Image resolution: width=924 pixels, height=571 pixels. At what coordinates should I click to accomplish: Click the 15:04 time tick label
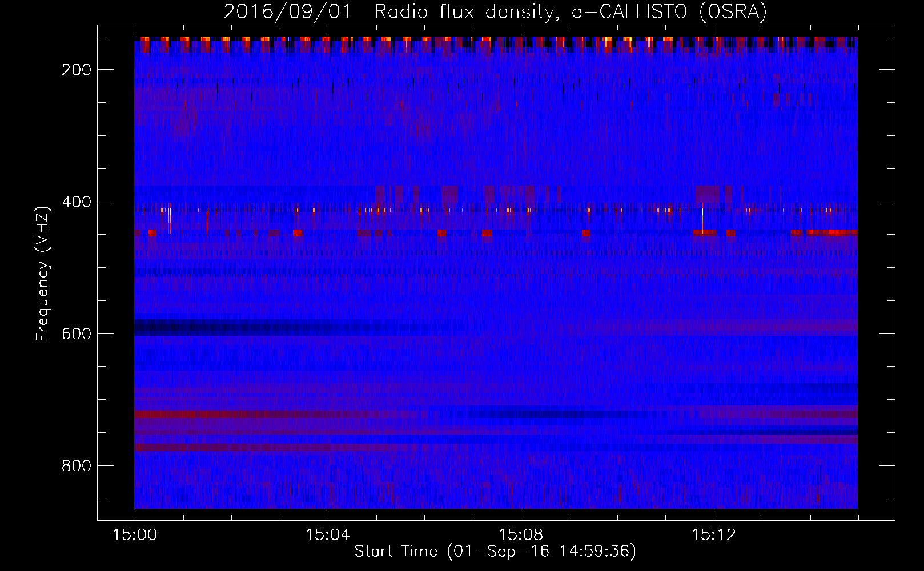click(328, 535)
